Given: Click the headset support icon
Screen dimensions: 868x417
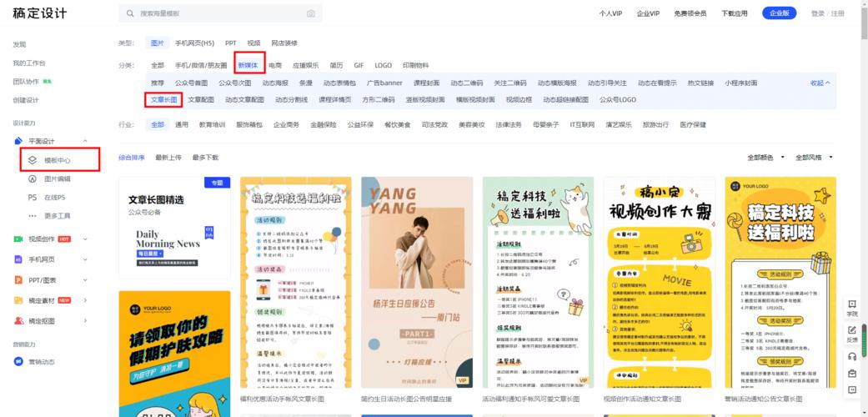Looking at the screenshot, I should (x=852, y=357).
